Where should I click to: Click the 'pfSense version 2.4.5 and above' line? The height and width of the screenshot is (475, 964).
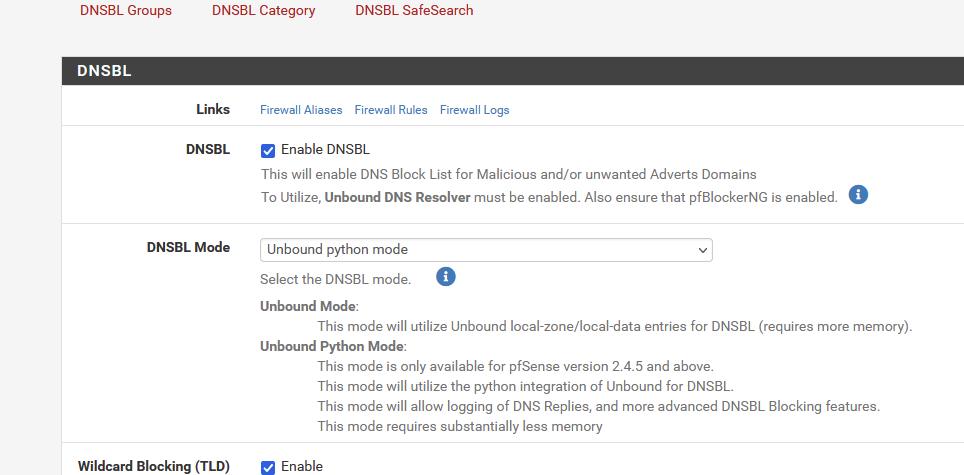pos(515,366)
